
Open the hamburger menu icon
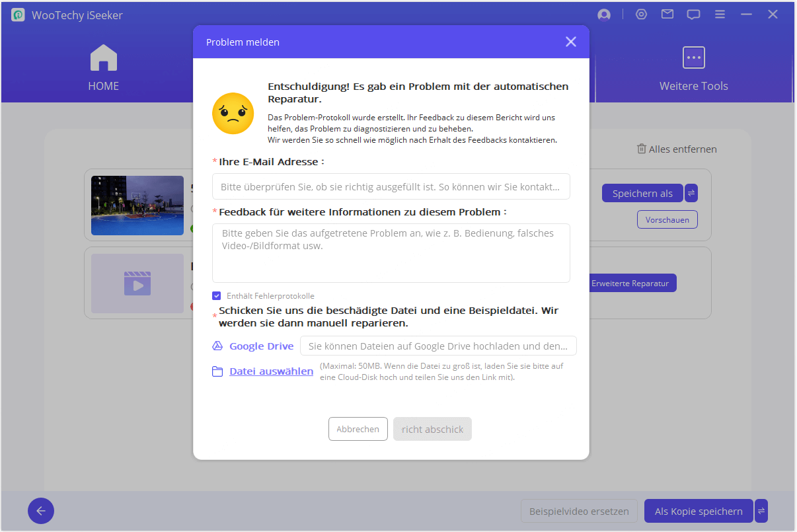click(x=720, y=15)
